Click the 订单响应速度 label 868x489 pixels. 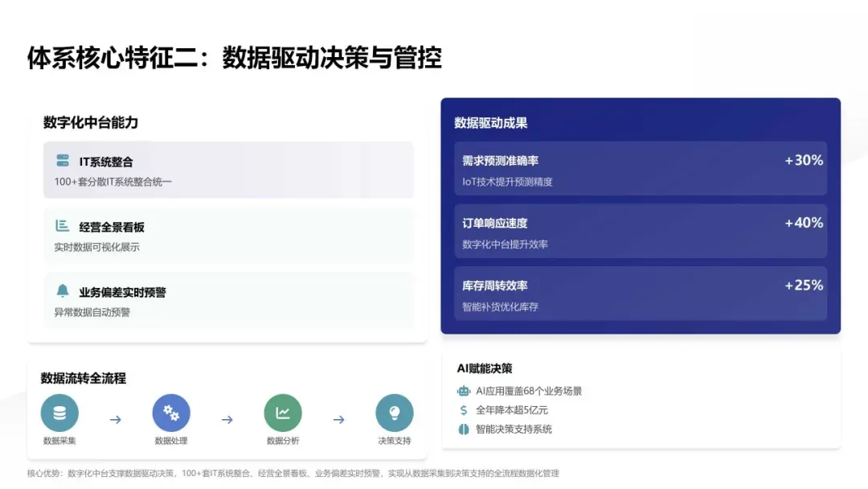(495, 223)
